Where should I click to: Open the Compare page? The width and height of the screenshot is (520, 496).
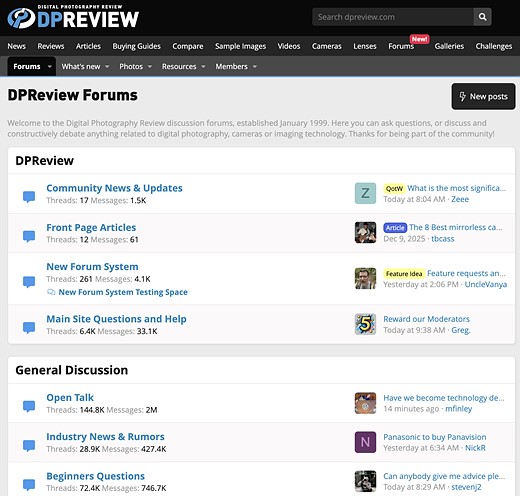coord(188,46)
